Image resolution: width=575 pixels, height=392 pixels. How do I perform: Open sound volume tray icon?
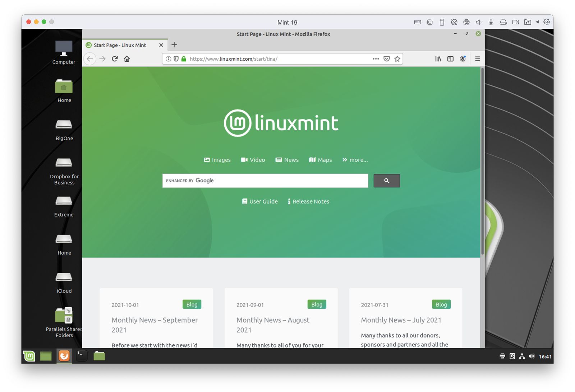point(532,356)
